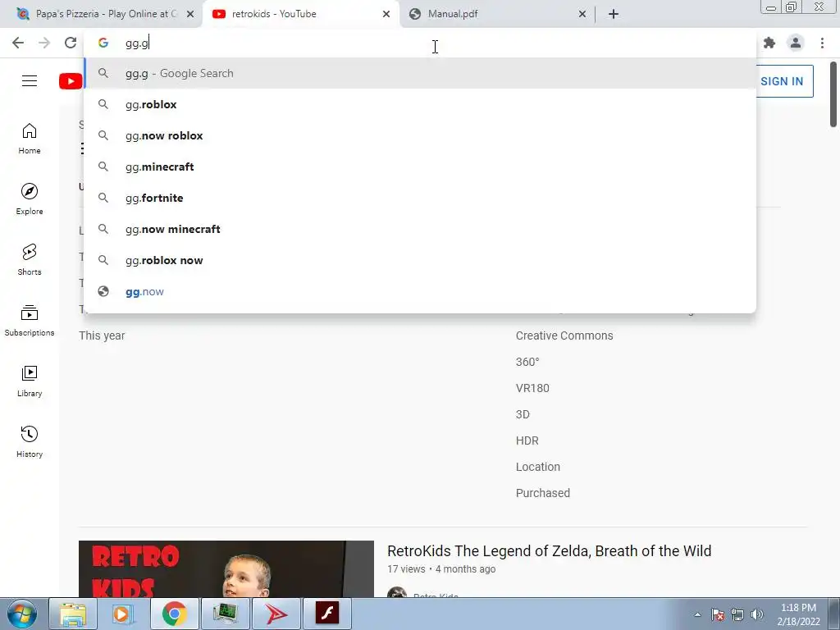Screen dimensions: 840x630
Task: Open the Retro Kids video thumbnail
Action: click(x=226, y=569)
